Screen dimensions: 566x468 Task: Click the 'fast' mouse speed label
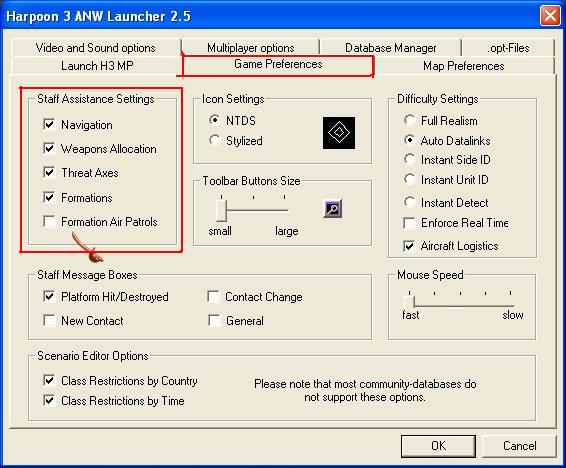click(x=411, y=315)
